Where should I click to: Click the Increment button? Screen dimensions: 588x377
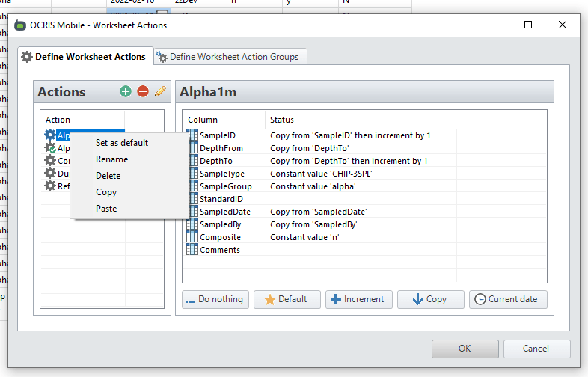pyautogui.click(x=357, y=299)
